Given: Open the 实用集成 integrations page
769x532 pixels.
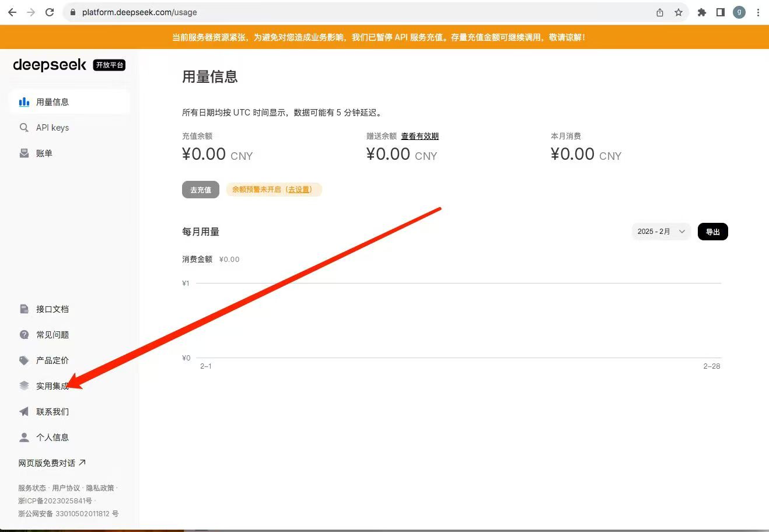Looking at the screenshot, I should [x=52, y=386].
